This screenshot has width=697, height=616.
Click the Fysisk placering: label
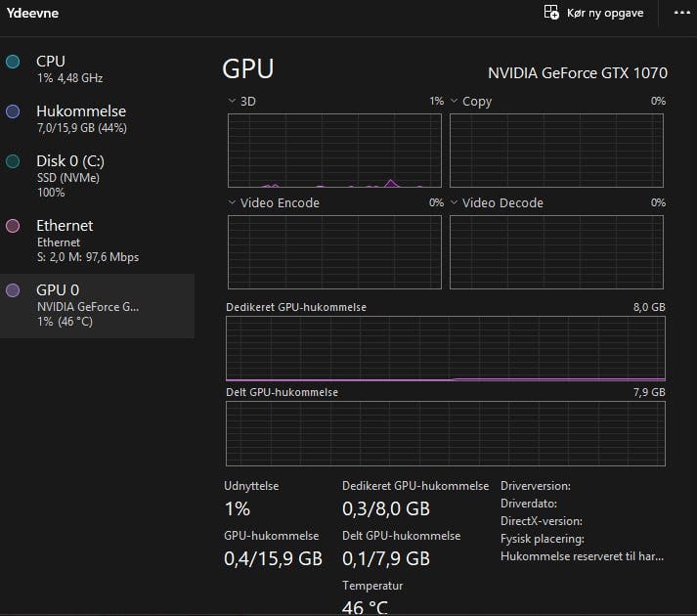pos(542,539)
